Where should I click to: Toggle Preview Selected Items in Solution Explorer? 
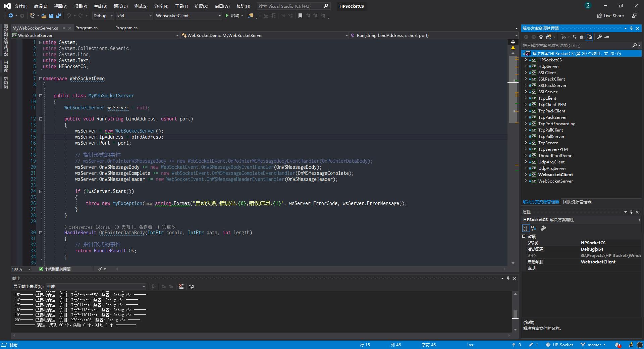(x=589, y=37)
